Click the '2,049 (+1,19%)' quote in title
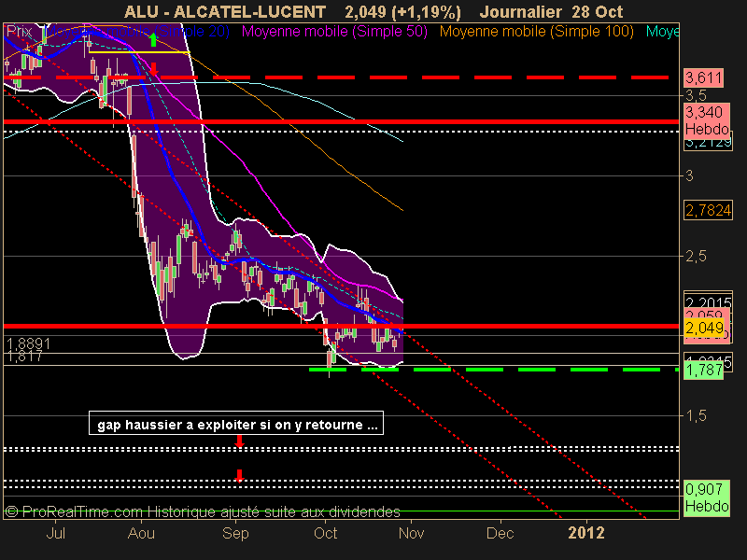 point(402,11)
